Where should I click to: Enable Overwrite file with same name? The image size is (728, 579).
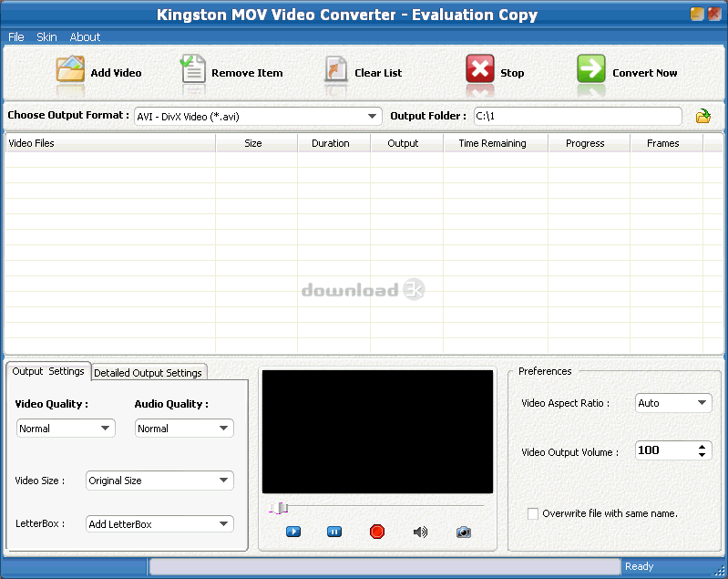point(533,513)
